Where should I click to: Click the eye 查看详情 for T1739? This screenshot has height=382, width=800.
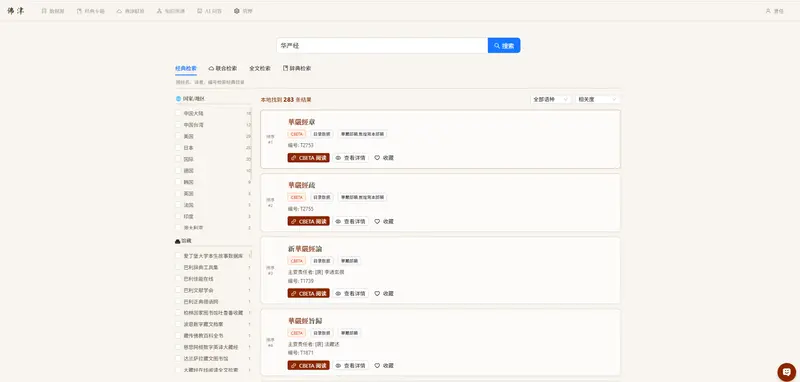(351, 294)
